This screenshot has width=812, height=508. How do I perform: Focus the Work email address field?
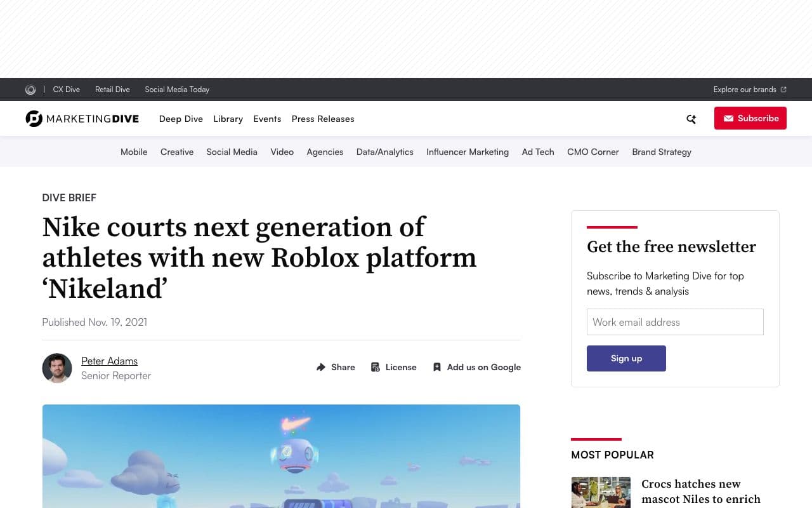(x=675, y=322)
